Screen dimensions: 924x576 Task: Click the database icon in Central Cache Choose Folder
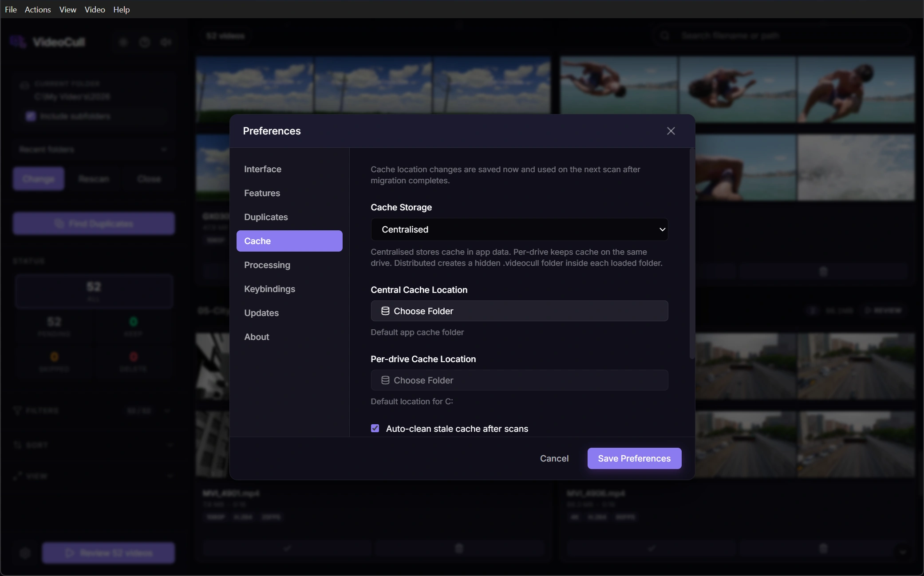coord(385,311)
